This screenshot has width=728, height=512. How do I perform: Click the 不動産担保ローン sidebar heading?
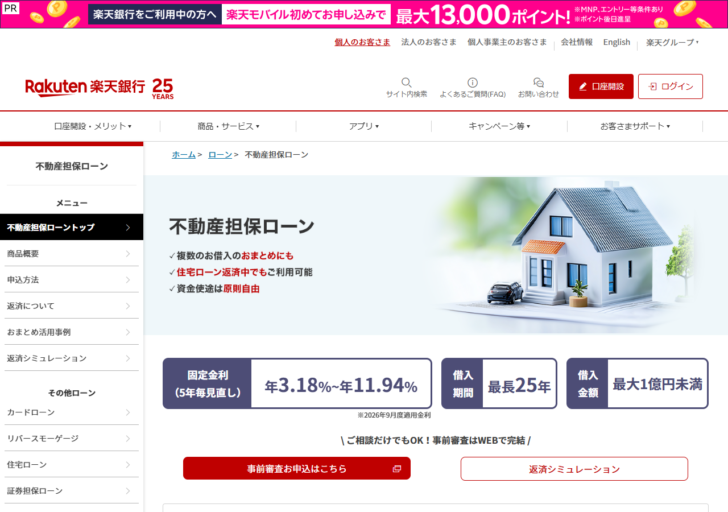pyautogui.click(x=72, y=166)
